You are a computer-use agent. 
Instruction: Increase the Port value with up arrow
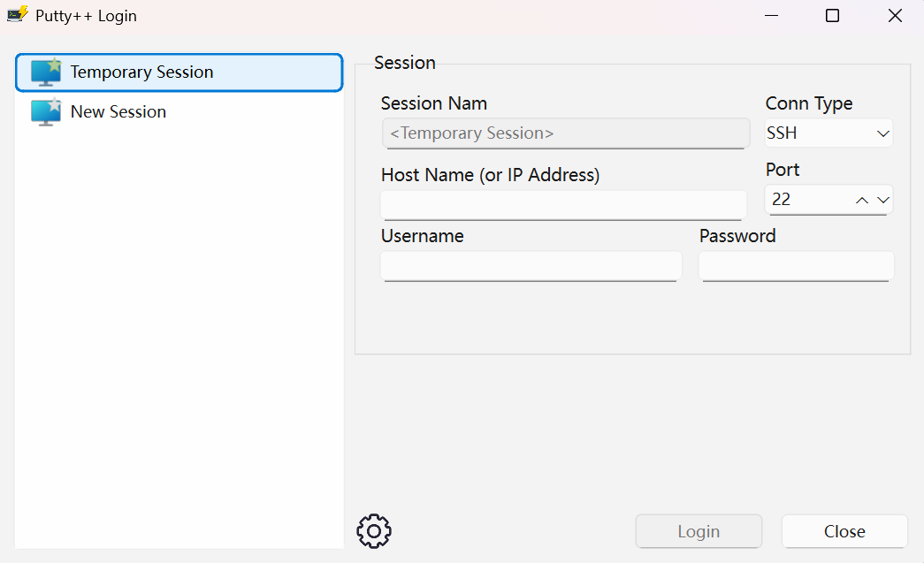click(861, 201)
